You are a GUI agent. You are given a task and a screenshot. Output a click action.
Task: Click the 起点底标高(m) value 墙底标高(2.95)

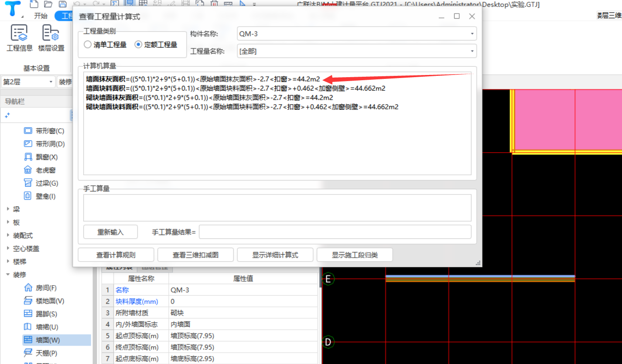[x=243, y=358]
